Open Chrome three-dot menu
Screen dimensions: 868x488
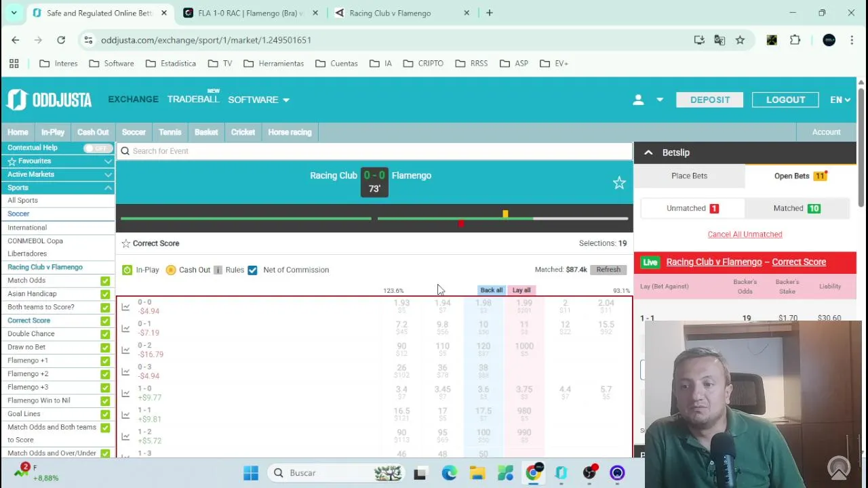[852, 40]
